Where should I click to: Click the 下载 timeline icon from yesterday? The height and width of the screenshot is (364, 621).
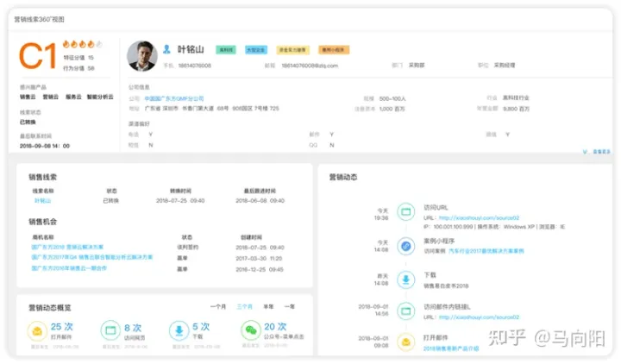coord(406,279)
